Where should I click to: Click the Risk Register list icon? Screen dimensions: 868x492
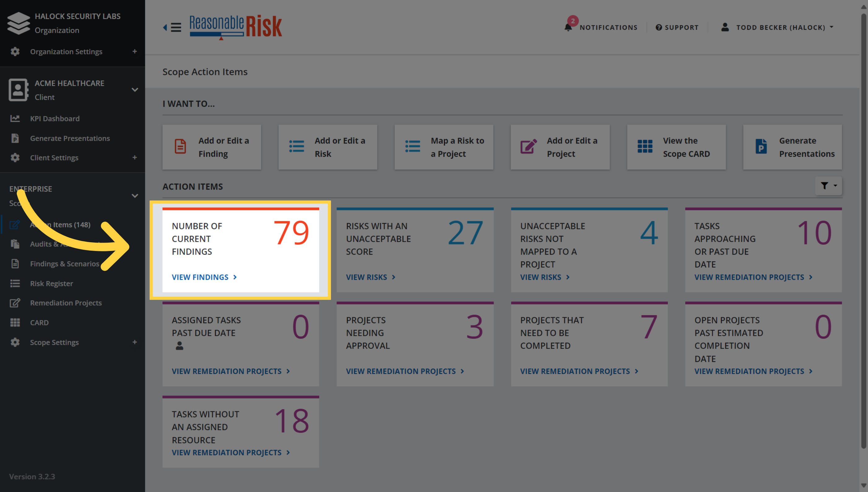click(15, 283)
